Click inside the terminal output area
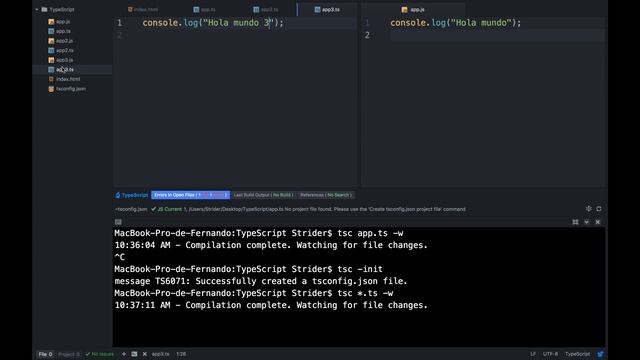The image size is (640, 360). tap(359, 287)
